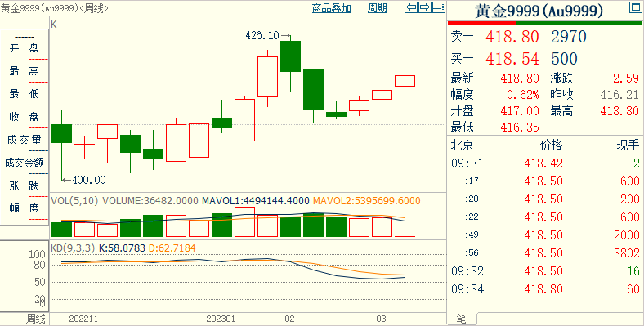
Task: Select the 笔 tick tab
Action: pos(462,319)
